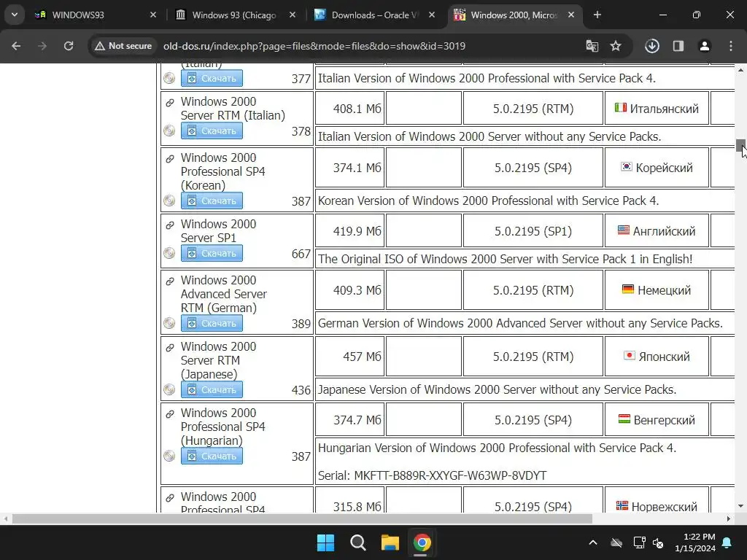
Task: Click the browser back arrow
Action: pos(16,46)
